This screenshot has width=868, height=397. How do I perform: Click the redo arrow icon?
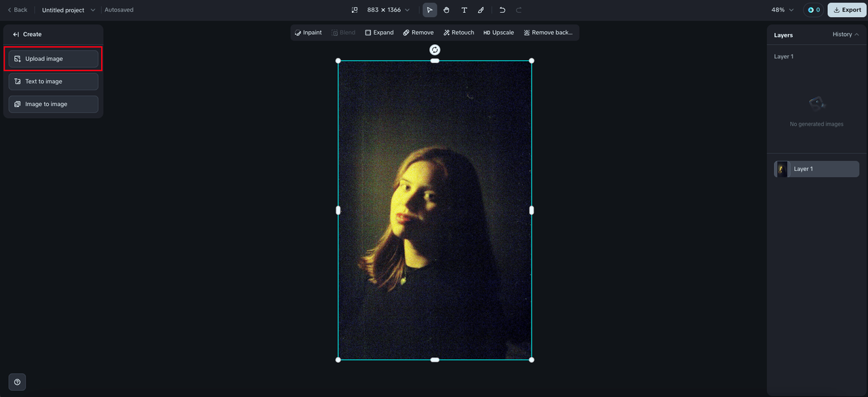[519, 10]
